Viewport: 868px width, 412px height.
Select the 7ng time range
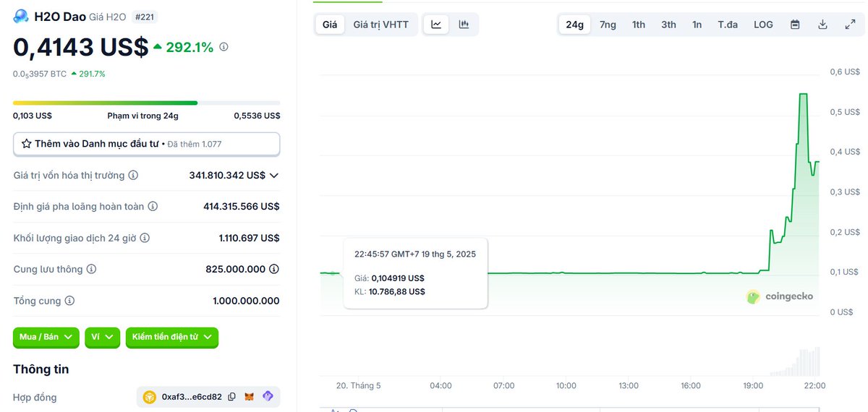[608, 25]
